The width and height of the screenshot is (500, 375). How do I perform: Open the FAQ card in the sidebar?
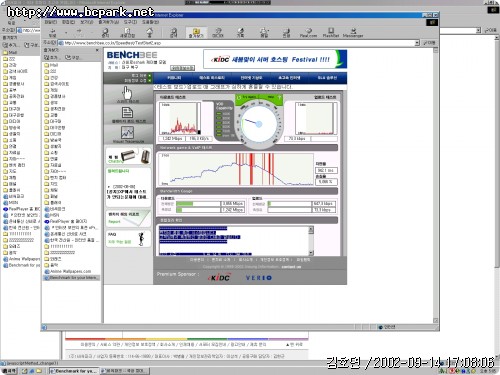tap(128, 238)
